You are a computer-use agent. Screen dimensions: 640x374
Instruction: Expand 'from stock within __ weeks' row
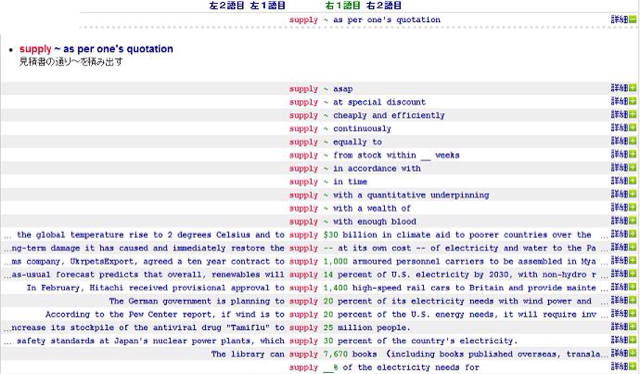(633, 154)
